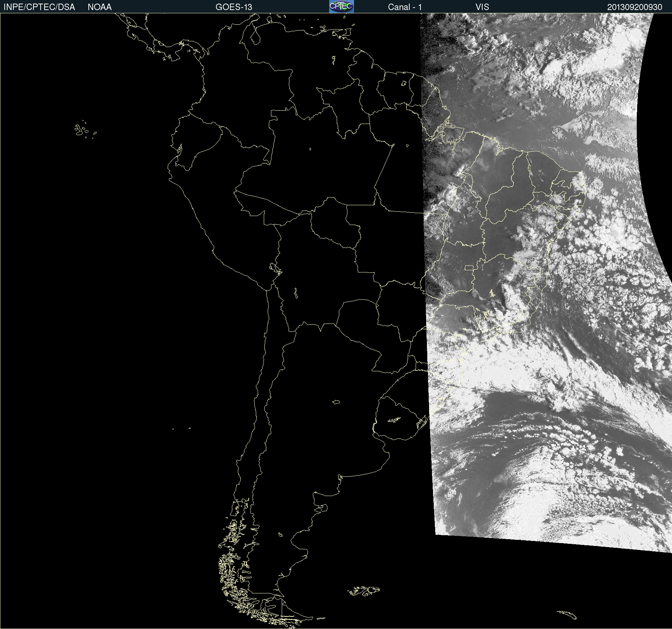Image resolution: width=672 pixels, height=629 pixels.
Task: Click the NOAA label in header
Action: pos(100,7)
